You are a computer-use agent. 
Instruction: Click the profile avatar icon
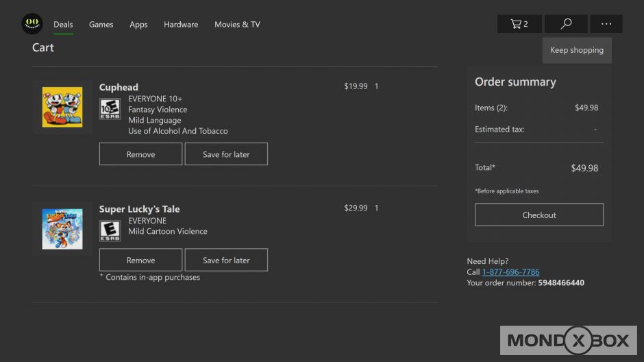(x=32, y=24)
